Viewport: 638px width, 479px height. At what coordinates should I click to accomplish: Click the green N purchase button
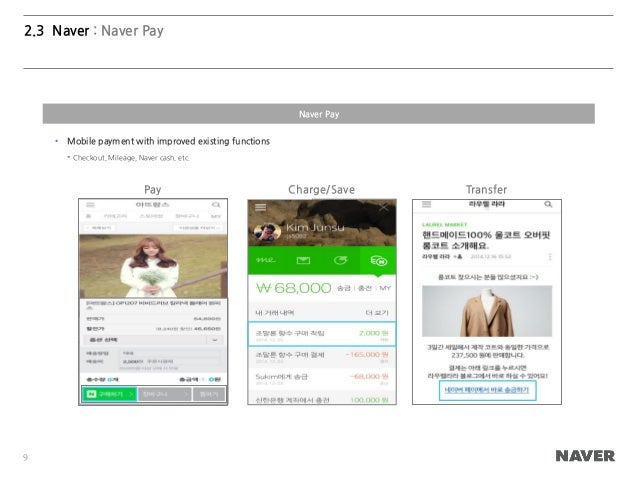click(x=109, y=394)
